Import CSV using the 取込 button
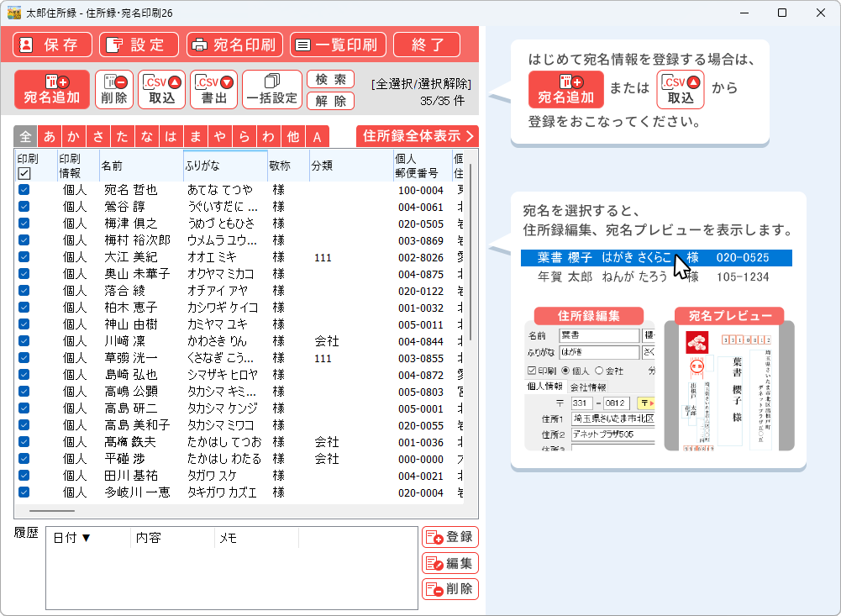841x616 pixels. (162, 89)
